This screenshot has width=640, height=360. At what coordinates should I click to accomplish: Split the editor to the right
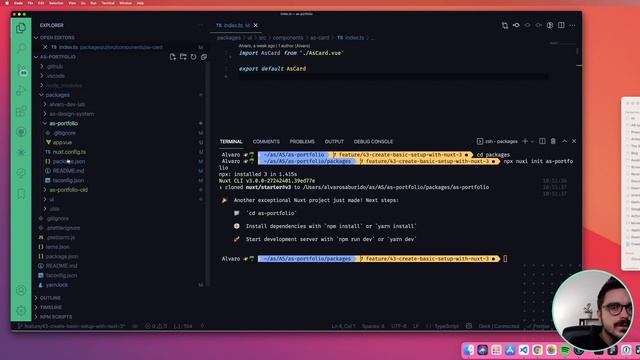click(561, 25)
